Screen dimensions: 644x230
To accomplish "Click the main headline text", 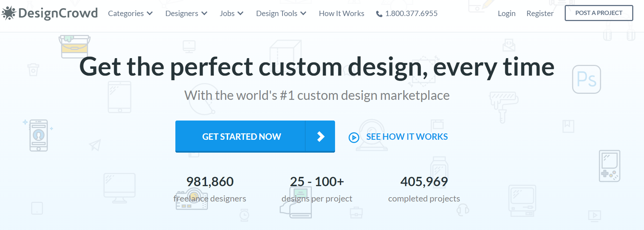I will click(x=317, y=67).
